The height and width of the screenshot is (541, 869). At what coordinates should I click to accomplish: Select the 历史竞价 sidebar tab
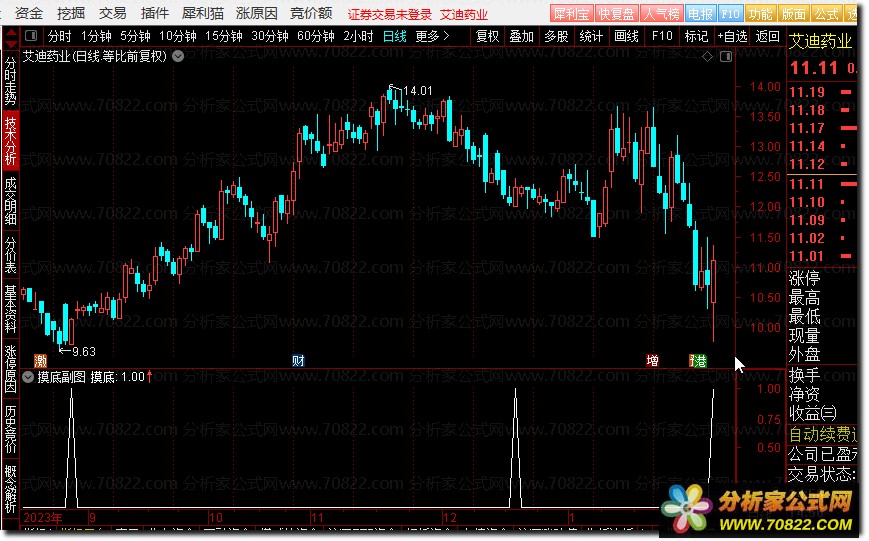(x=11, y=428)
